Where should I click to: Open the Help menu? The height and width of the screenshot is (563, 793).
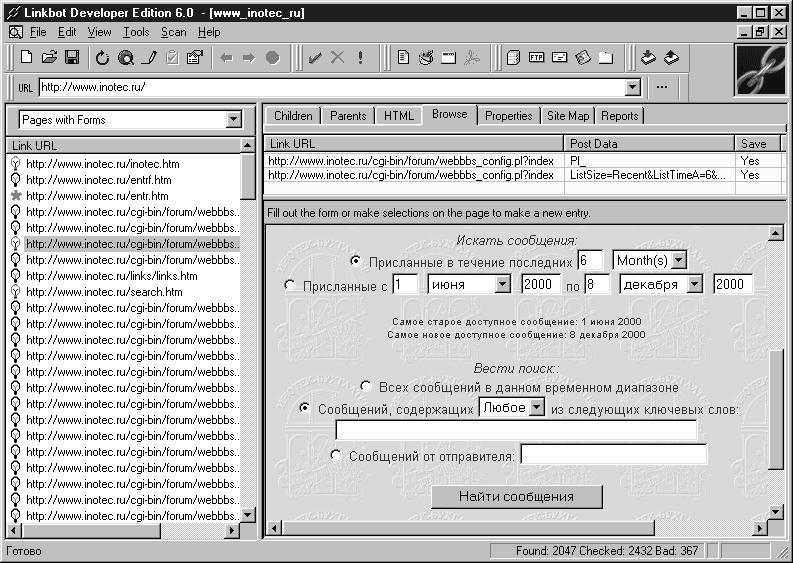click(x=209, y=32)
